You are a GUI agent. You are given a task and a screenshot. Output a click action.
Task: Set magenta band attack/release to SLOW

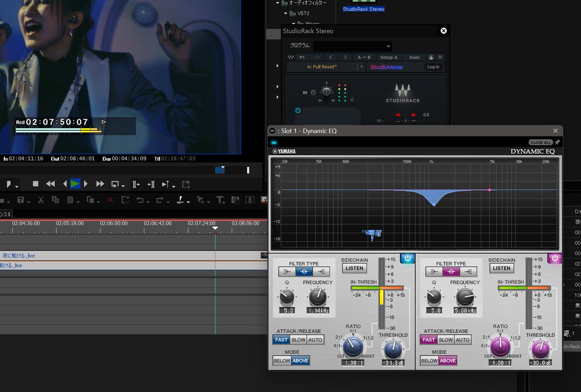[445, 340]
